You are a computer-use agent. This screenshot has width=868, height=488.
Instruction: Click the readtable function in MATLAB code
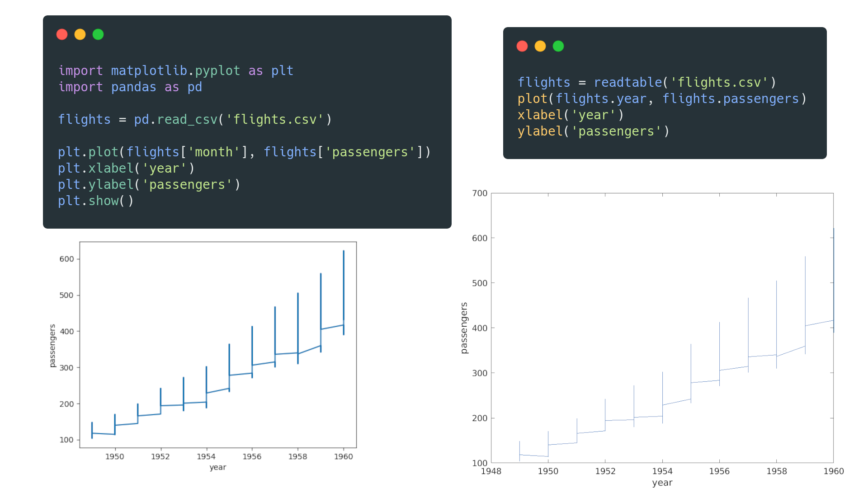(x=628, y=82)
